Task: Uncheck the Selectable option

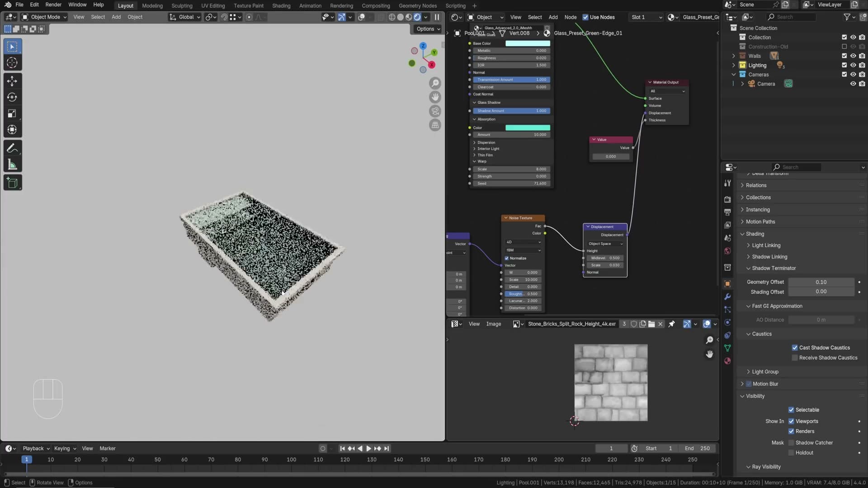Action: click(x=791, y=410)
